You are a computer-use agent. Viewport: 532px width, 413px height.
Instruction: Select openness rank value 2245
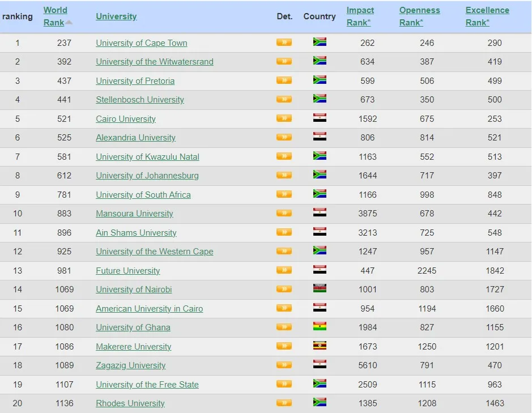(x=427, y=271)
